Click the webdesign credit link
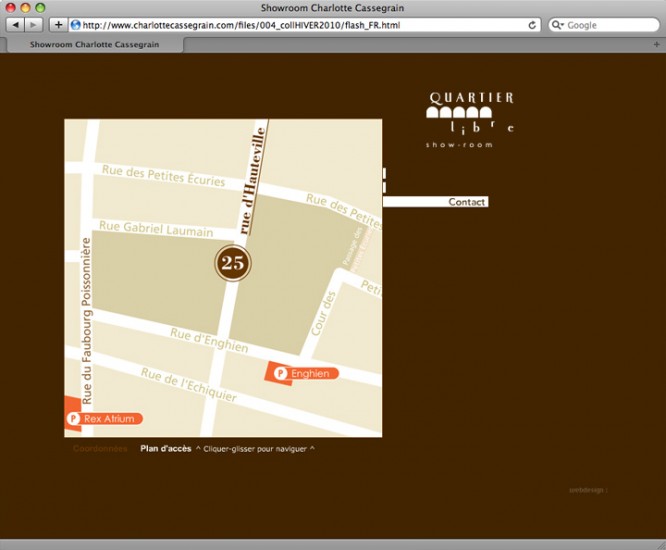The height and width of the screenshot is (550, 666). point(588,490)
